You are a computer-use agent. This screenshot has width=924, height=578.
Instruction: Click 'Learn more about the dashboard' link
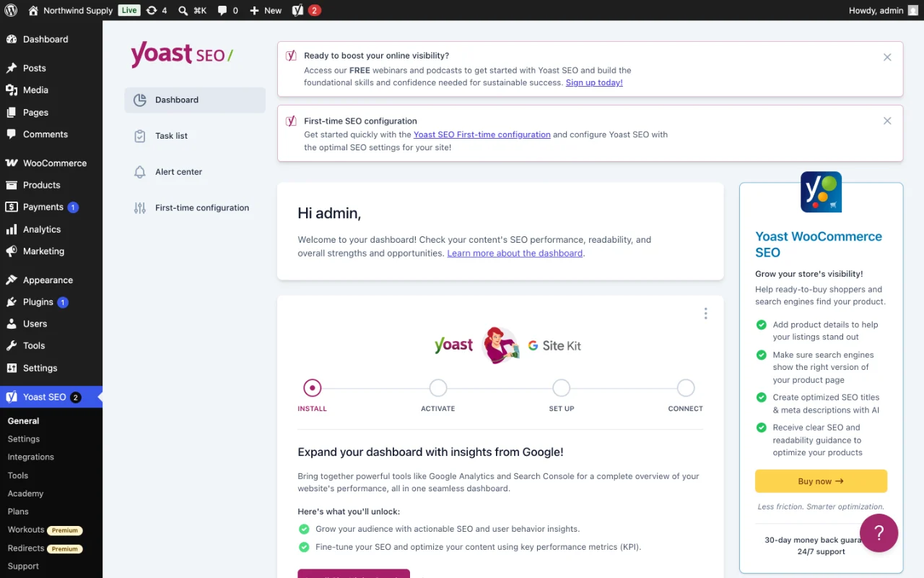pyautogui.click(x=515, y=253)
